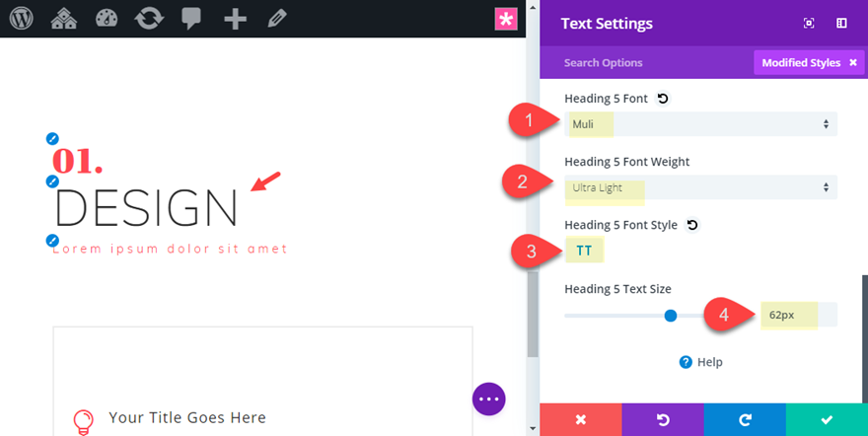Click the Heading 5 Text Size slider handle

671,316
